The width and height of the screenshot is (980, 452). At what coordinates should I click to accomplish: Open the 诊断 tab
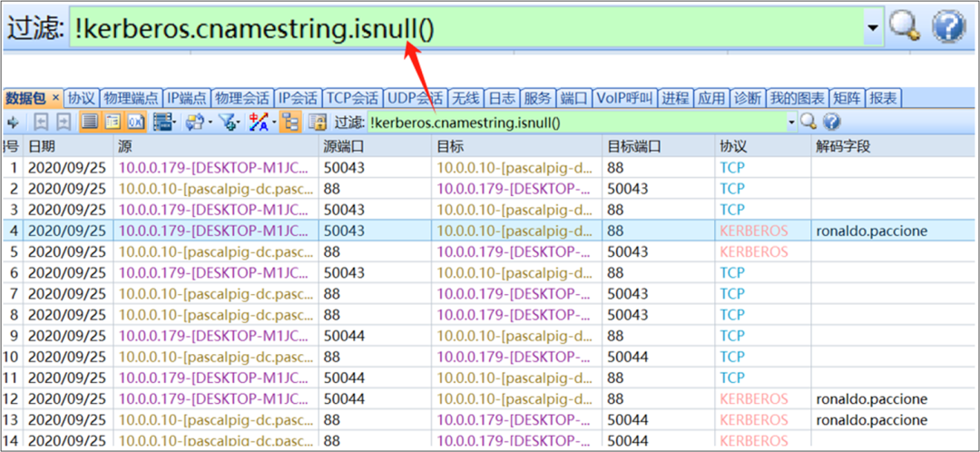tap(747, 98)
